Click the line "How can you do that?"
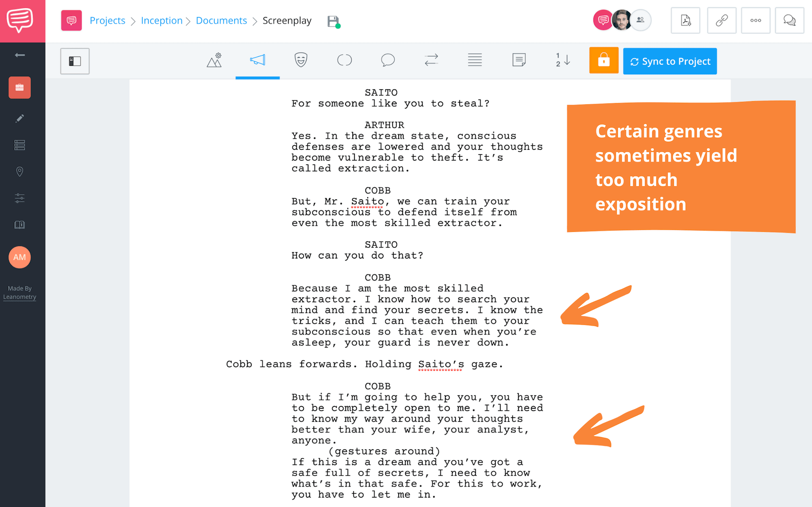Image resolution: width=812 pixels, height=507 pixels. point(357,256)
